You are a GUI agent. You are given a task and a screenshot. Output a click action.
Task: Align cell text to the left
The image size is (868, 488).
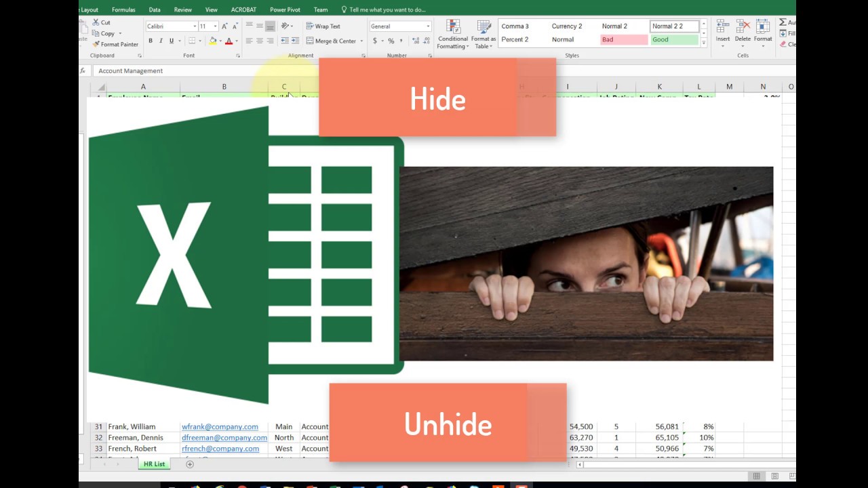(249, 41)
